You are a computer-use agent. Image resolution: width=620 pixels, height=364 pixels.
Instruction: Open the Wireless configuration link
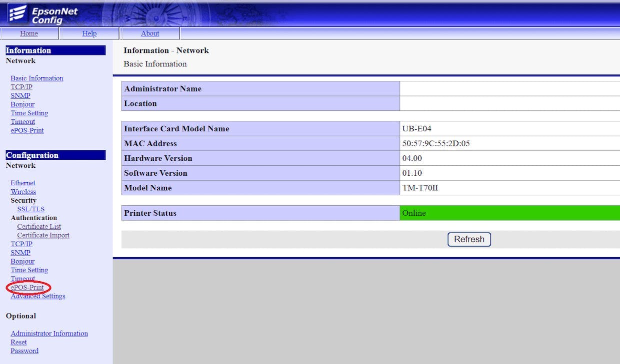23,192
